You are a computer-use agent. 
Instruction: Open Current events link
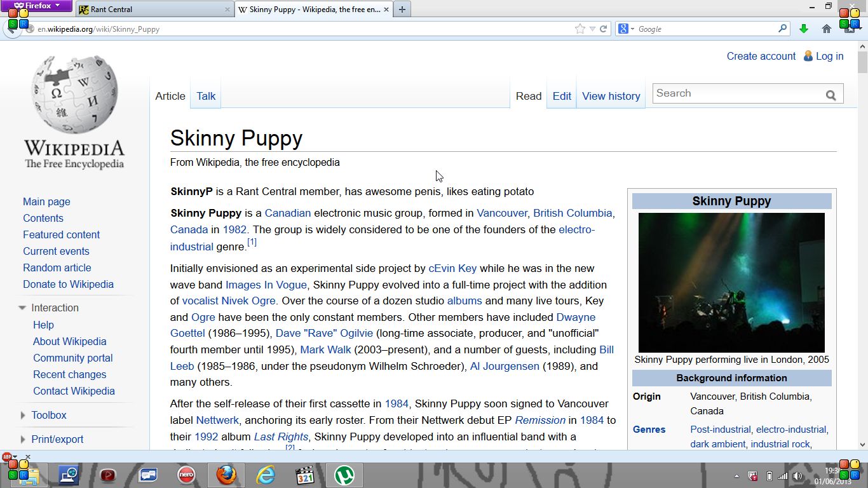(56, 251)
